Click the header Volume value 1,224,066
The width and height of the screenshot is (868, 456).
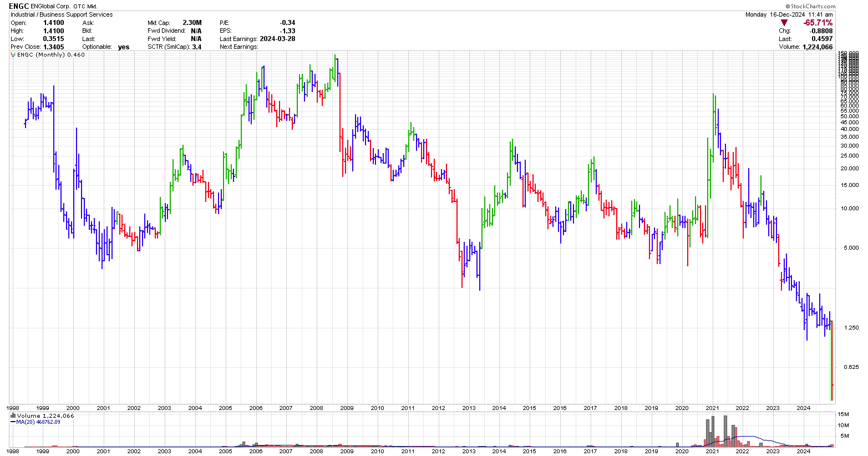pos(818,47)
